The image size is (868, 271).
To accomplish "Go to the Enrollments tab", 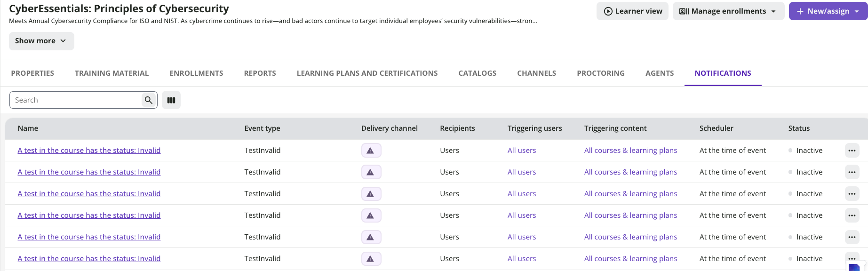I will pos(197,73).
